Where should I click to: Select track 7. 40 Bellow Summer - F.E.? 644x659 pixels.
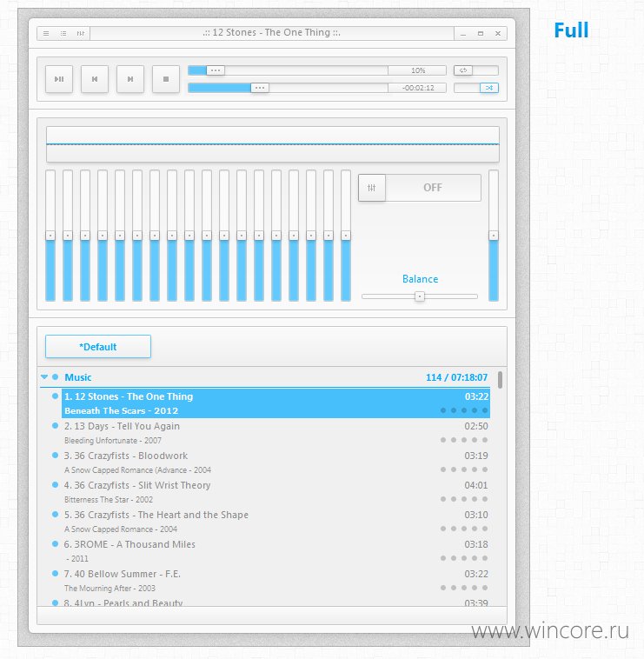coord(276,581)
